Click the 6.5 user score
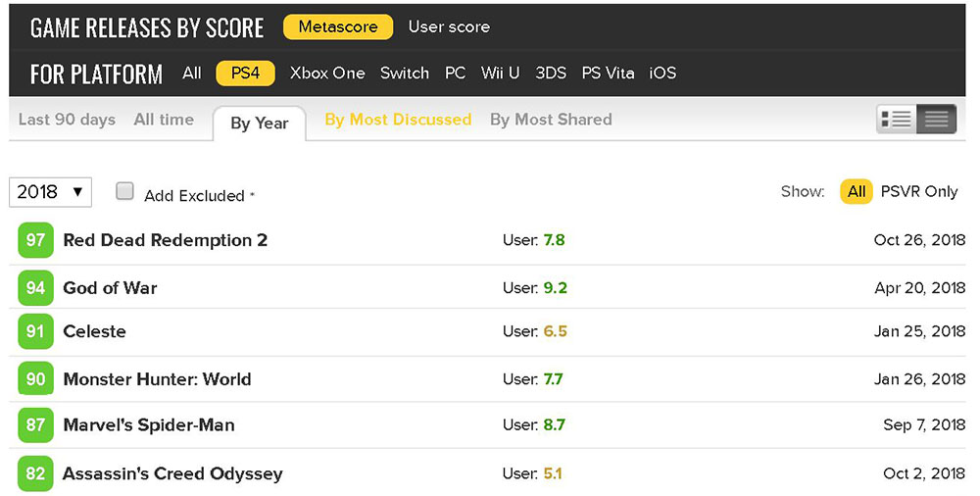The image size is (980, 496). click(555, 331)
